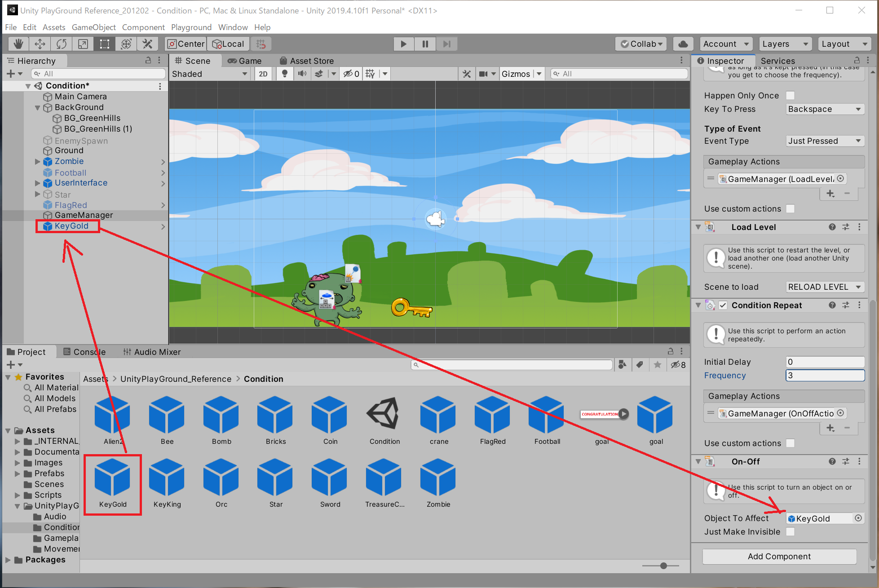879x588 pixels.
Task: Open the Scene to load dropdown
Action: 825,287
